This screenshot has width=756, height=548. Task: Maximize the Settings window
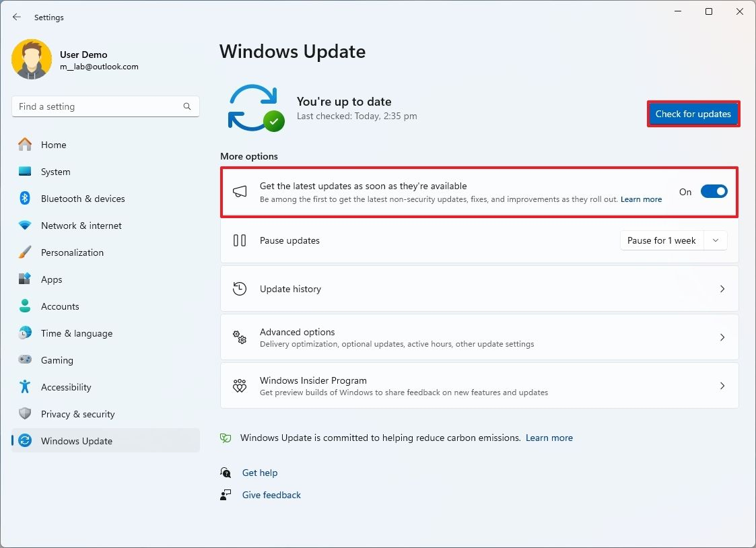coord(709,11)
